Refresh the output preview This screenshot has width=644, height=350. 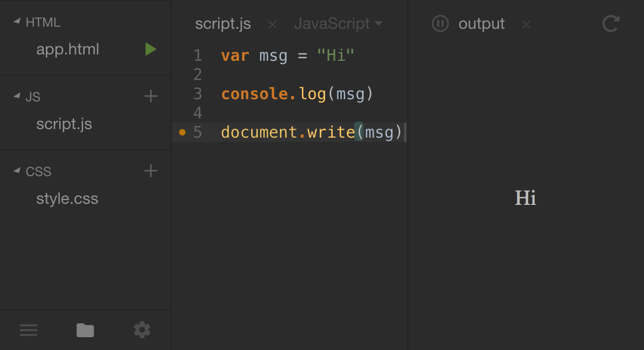(x=610, y=24)
